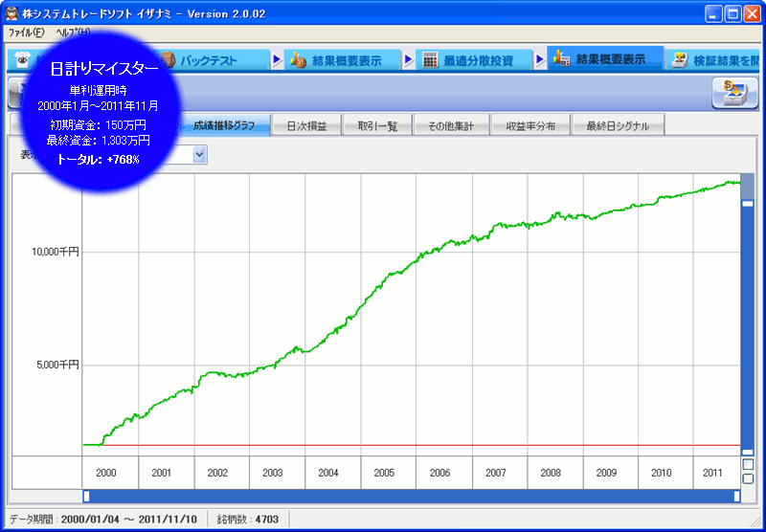766x532 pixels.
Task: Switch to the 最適分散投資 step tab
Action: coord(476,60)
